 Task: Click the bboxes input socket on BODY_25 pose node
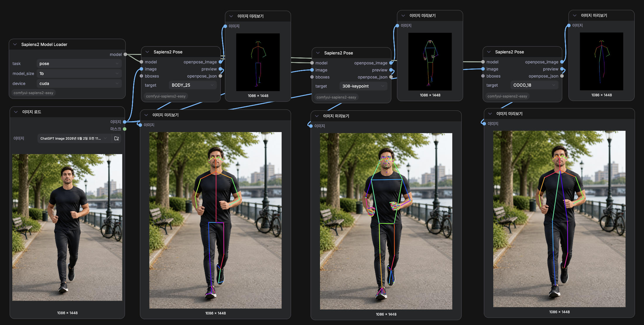(x=141, y=76)
